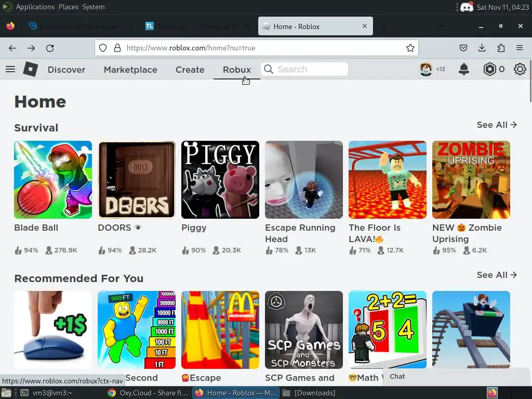This screenshot has height=399, width=532.
Task: Click the NEW Zombie Uprising title
Action: pos(467,233)
